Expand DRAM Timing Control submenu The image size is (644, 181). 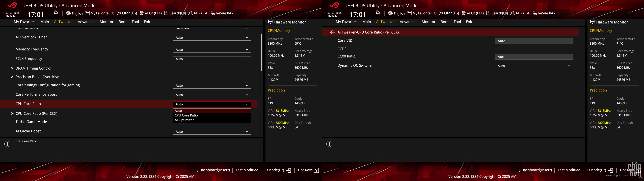click(x=33, y=68)
